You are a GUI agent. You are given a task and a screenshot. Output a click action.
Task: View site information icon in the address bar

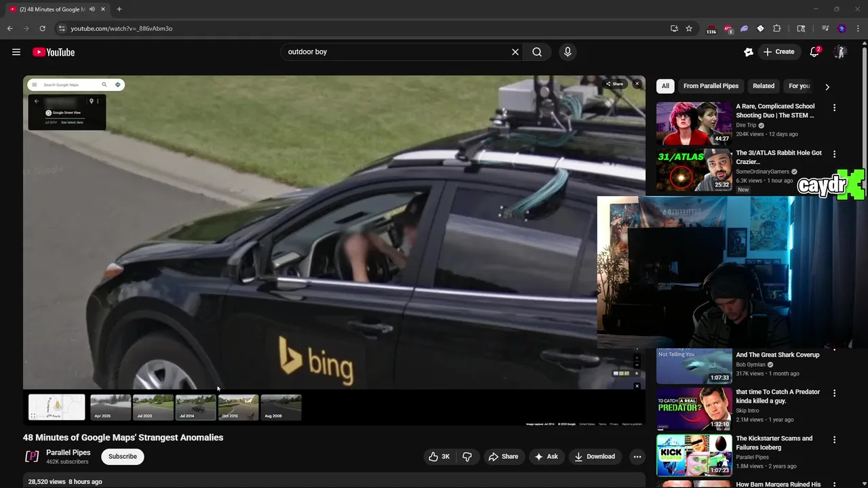point(61,28)
